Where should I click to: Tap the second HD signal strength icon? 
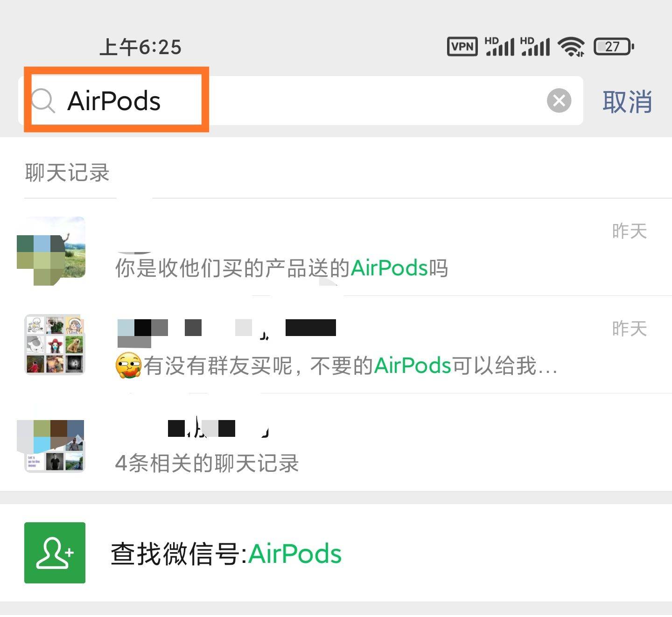(535, 46)
